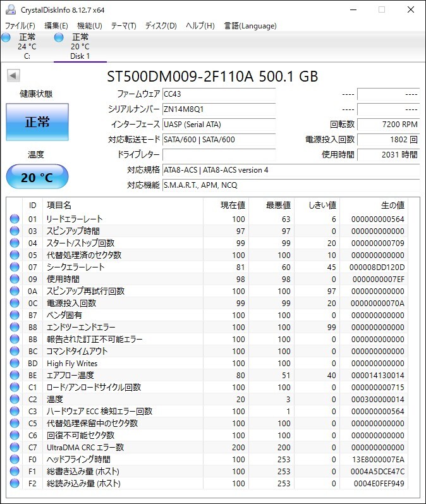
Task: Click the previous disk arrow icon
Action: pyautogui.click(x=13, y=76)
